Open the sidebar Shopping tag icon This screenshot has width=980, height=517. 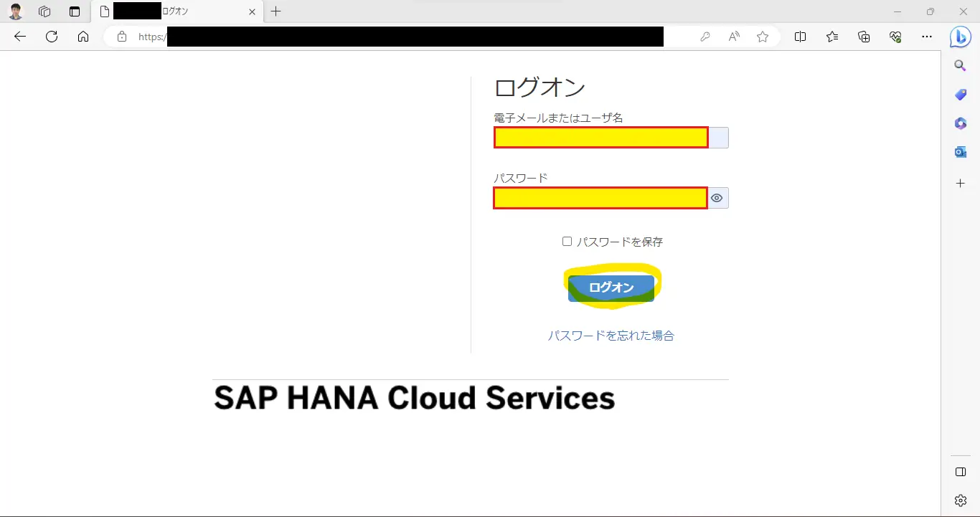[x=961, y=95]
